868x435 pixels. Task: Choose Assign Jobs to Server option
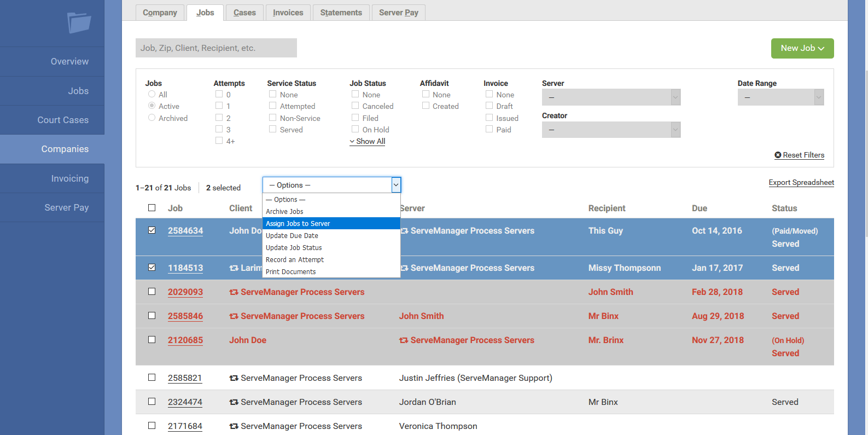pos(298,223)
